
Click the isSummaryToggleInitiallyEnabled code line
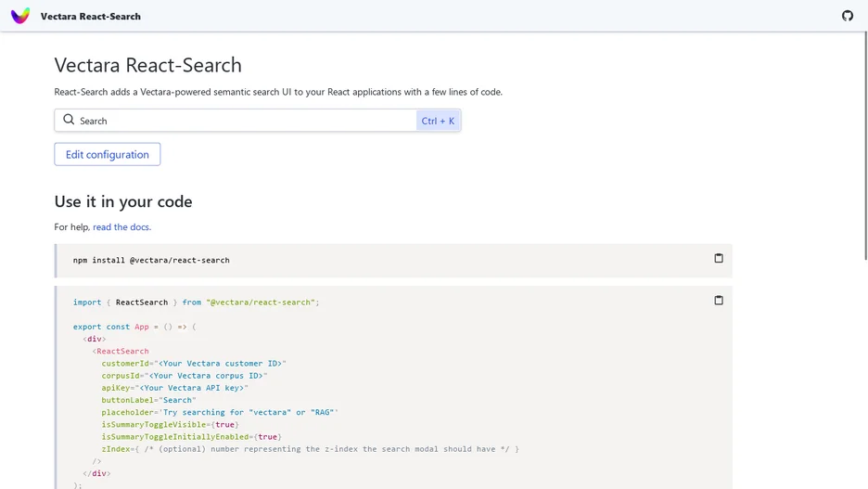coord(192,436)
